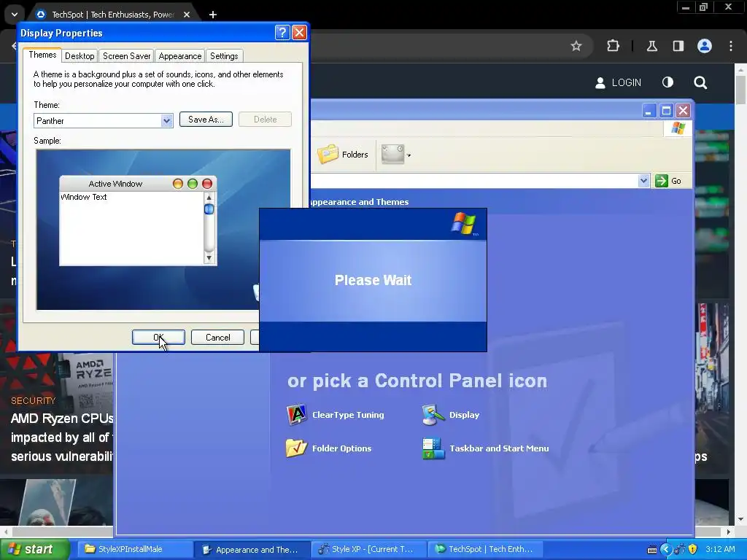The image size is (747, 560).
Task: Open the Windows Start menu
Action: point(34,549)
